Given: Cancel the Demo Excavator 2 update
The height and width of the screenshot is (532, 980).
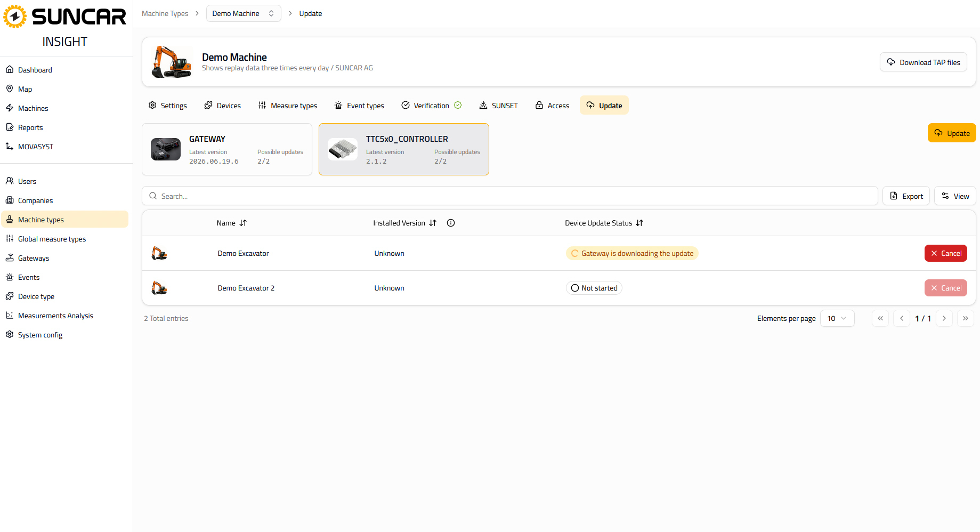Looking at the screenshot, I should point(946,288).
